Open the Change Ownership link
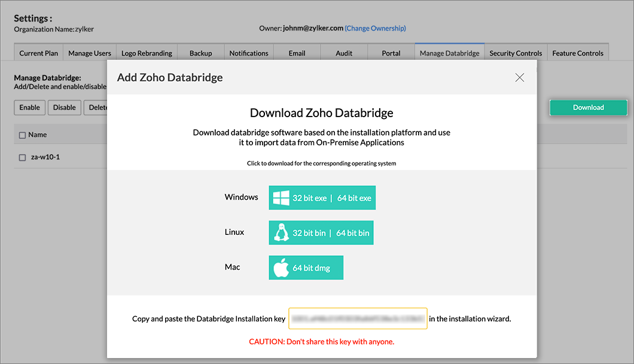634x364 pixels. point(375,27)
